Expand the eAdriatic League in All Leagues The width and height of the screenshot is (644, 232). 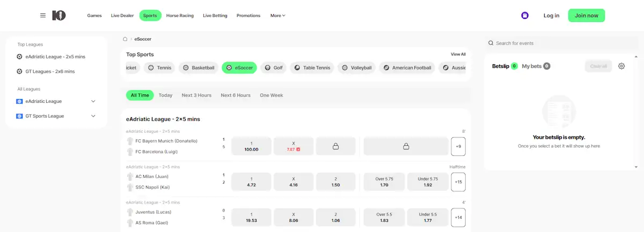[x=56, y=101]
